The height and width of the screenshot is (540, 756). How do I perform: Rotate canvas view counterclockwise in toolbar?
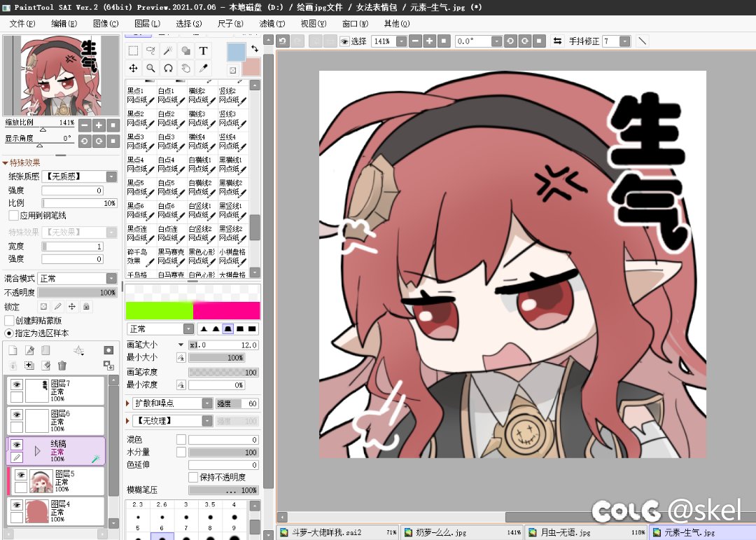tap(510, 41)
